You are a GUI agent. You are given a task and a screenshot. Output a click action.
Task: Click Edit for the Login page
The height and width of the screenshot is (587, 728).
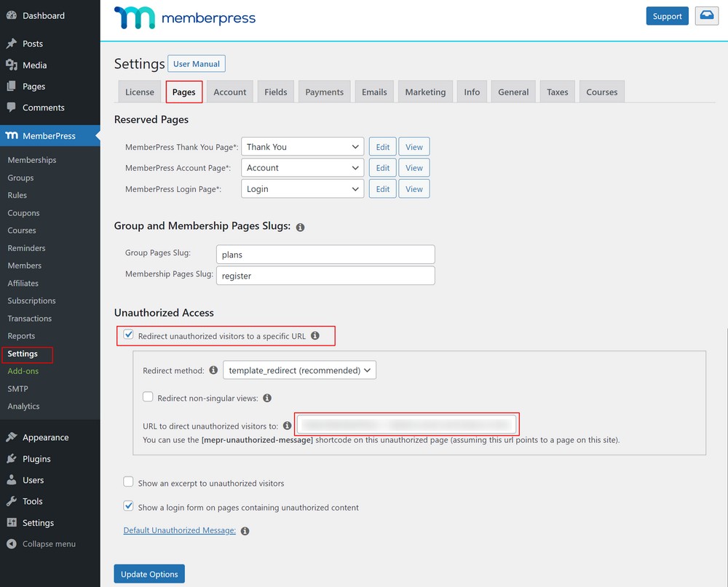383,189
